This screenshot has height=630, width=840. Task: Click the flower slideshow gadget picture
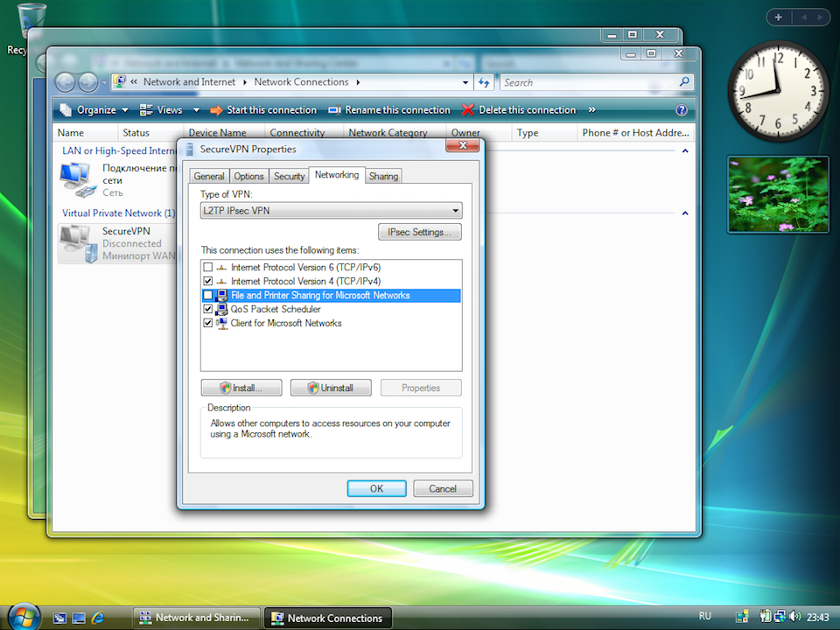click(779, 194)
